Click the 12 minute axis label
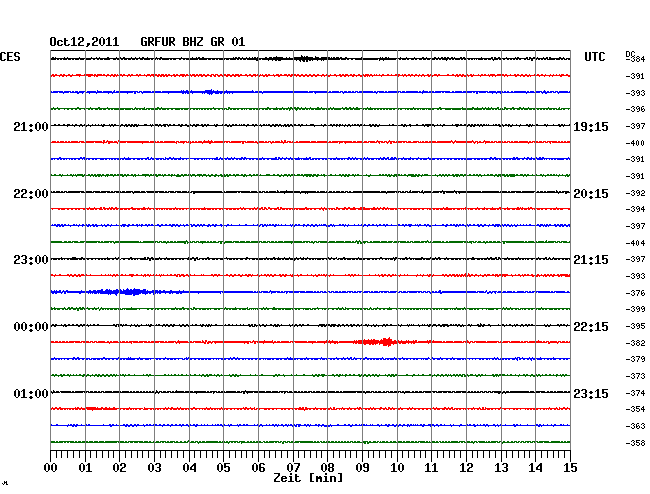Screen dimensions: 650x494 (x=466, y=468)
